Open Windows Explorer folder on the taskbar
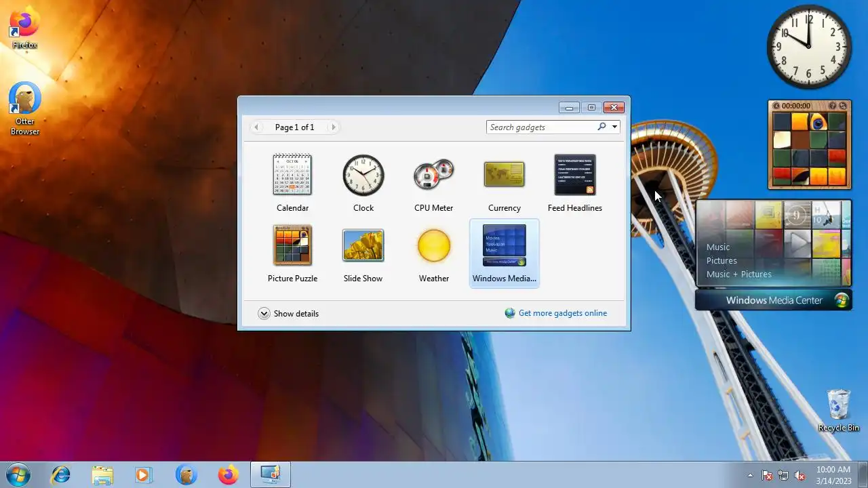Viewport: 868px width, 488px height. 102,475
